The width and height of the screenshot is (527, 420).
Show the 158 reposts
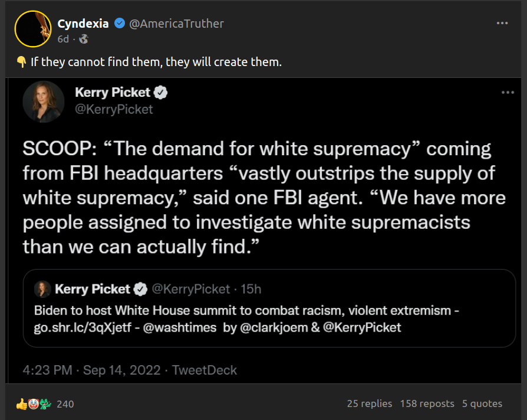(x=427, y=403)
